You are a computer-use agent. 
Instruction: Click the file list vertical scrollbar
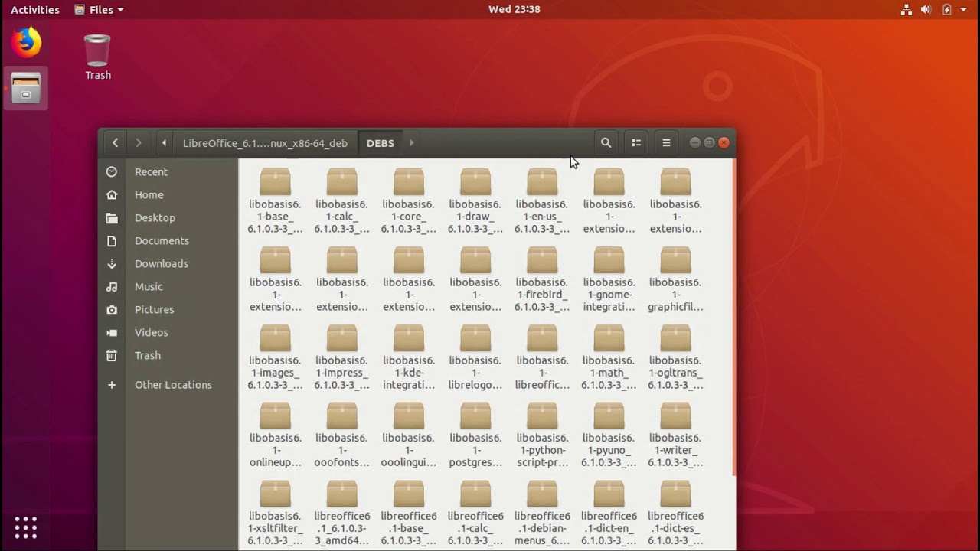tap(733, 318)
